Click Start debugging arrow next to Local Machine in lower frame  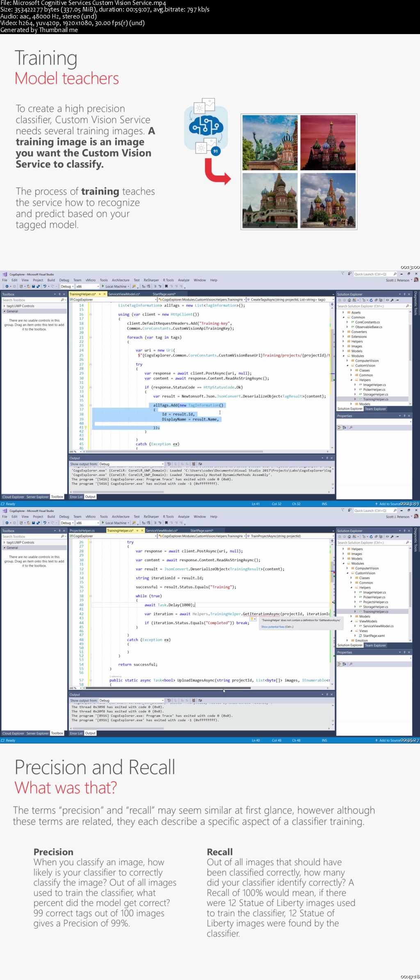pos(103,523)
